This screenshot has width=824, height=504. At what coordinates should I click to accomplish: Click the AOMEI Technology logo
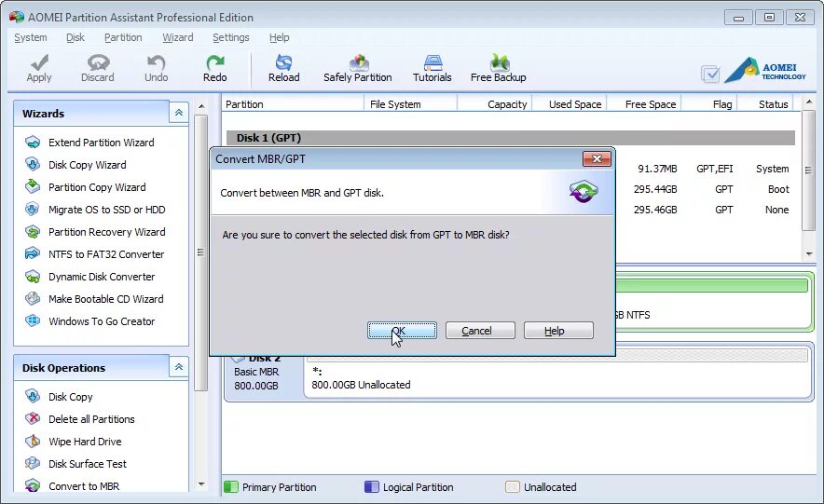click(x=765, y=71)
